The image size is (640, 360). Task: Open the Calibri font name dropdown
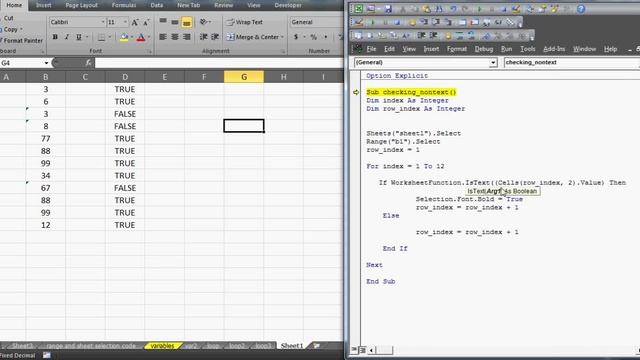pyautogui.click(x=102, y=22)
